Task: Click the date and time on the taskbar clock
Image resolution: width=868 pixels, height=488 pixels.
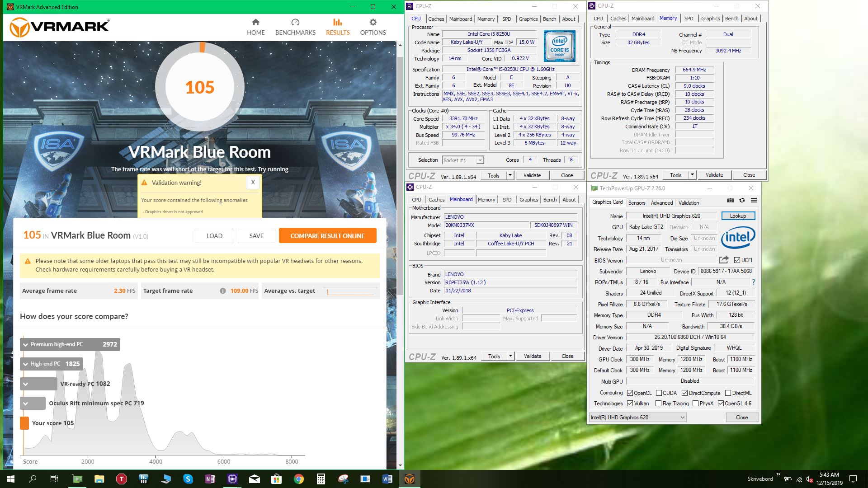Action: (x=829, y=479)
